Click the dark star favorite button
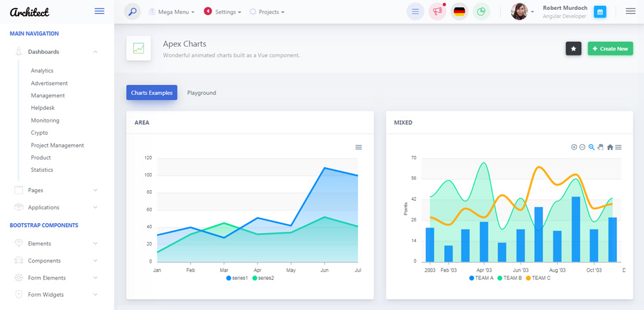The height and width of the screenshot is (310, 644). (x=573, y=49)
